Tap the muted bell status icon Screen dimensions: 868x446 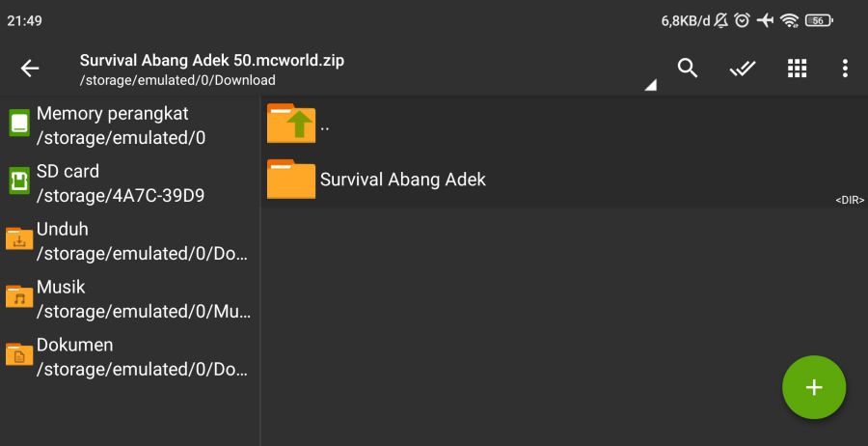(720, 21)
